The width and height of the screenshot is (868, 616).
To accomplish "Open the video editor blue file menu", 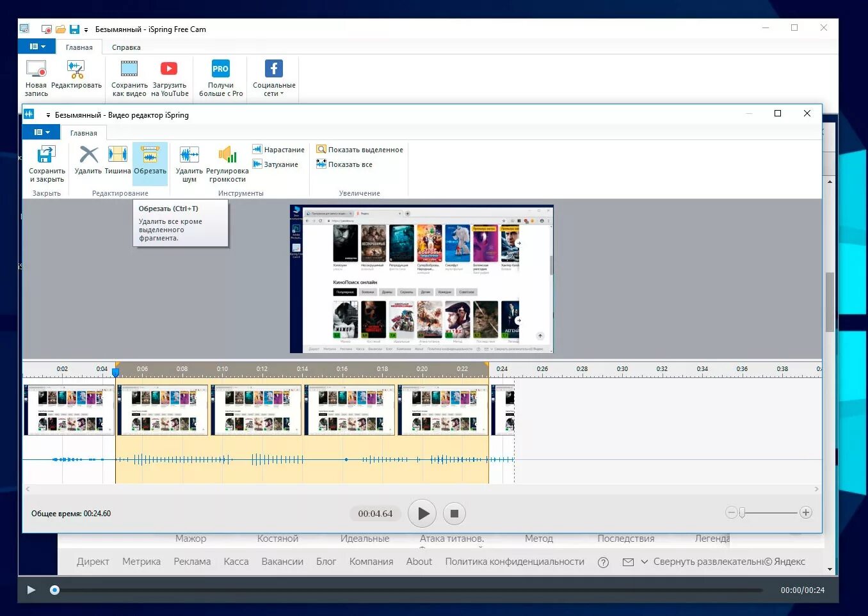I will [42, 132].
